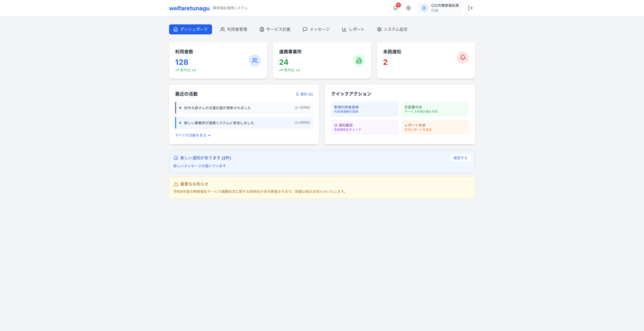
Task: Click the user avatar icon in header
Action: coord(424,8)
